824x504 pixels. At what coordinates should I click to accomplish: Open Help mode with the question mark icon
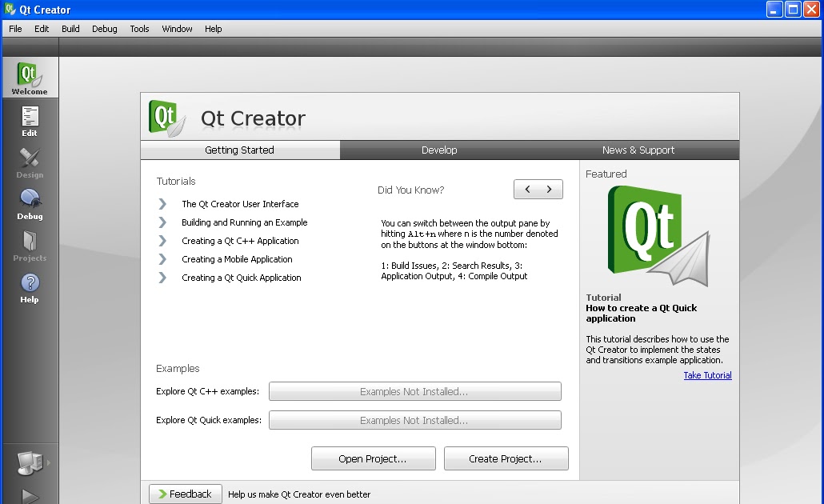(x=30, y=287)
